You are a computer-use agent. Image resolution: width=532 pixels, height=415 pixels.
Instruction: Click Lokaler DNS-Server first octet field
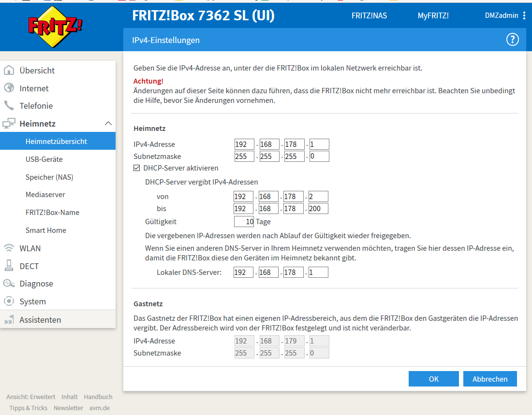243,272
